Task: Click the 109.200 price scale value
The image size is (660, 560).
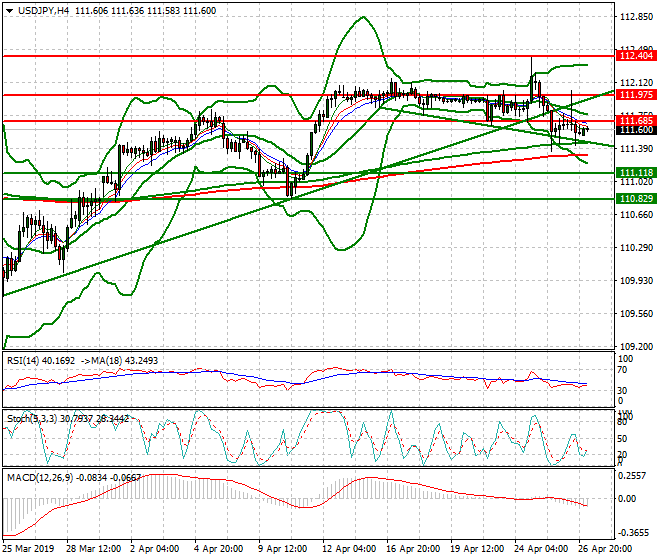Action: tap(637, 346)
